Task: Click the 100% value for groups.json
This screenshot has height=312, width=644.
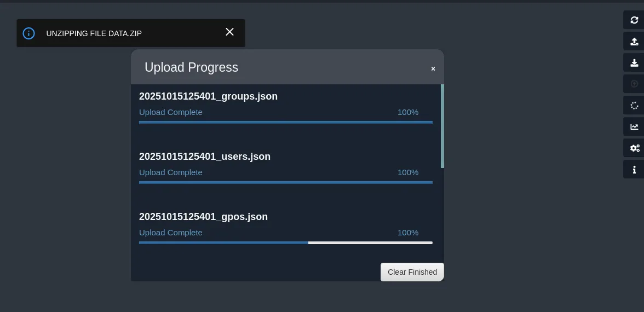Action: click(x=408, y=112)
